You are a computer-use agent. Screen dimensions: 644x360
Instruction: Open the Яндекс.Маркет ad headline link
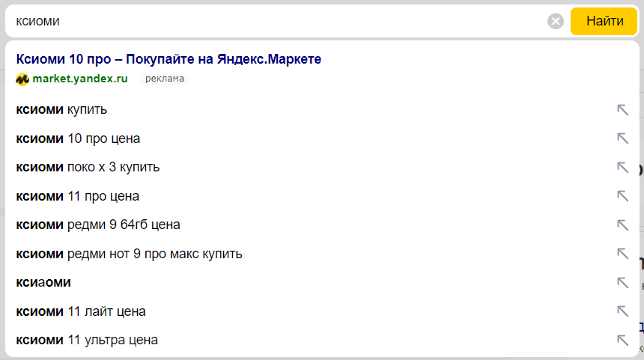[x=168, y=59]
